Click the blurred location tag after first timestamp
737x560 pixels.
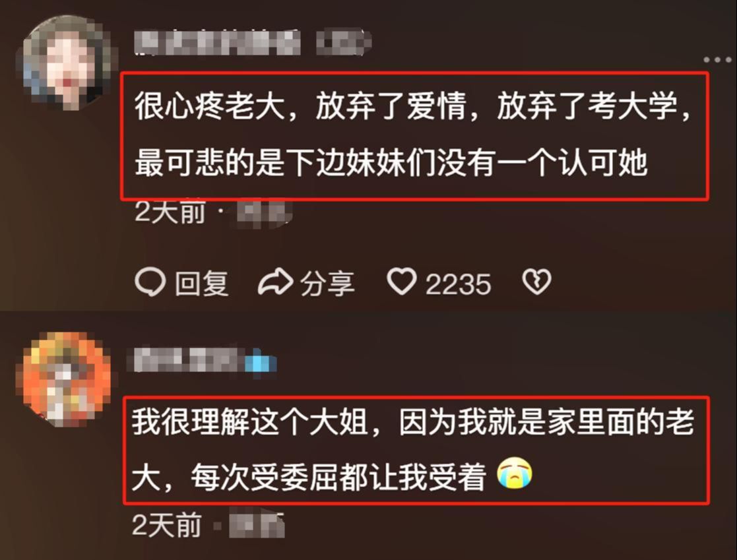tap(264, 214)
